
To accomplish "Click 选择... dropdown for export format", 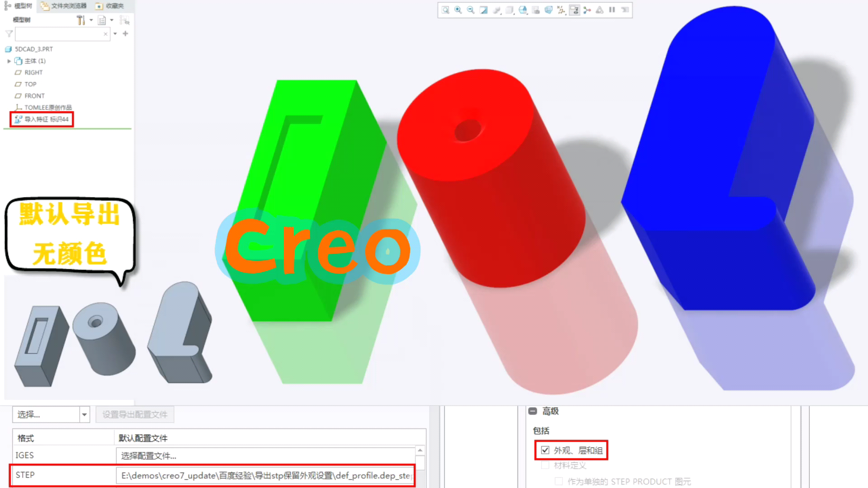I will pyautogui.click(x=51, y=413).
